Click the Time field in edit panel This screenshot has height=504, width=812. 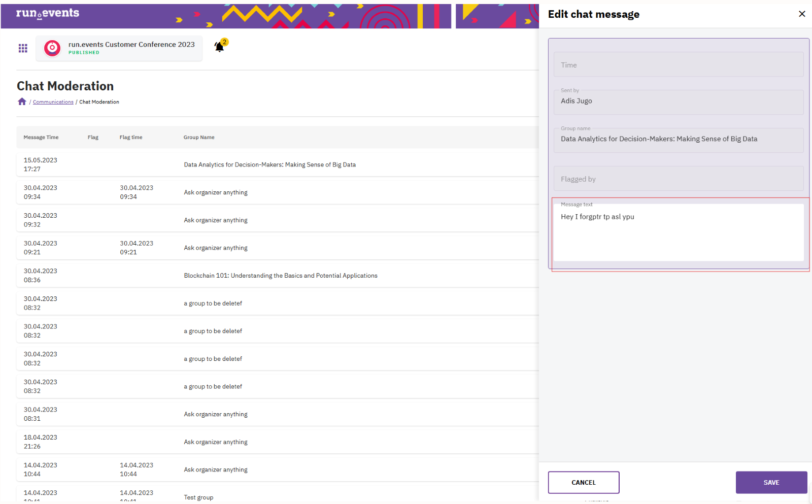(679, 64)
